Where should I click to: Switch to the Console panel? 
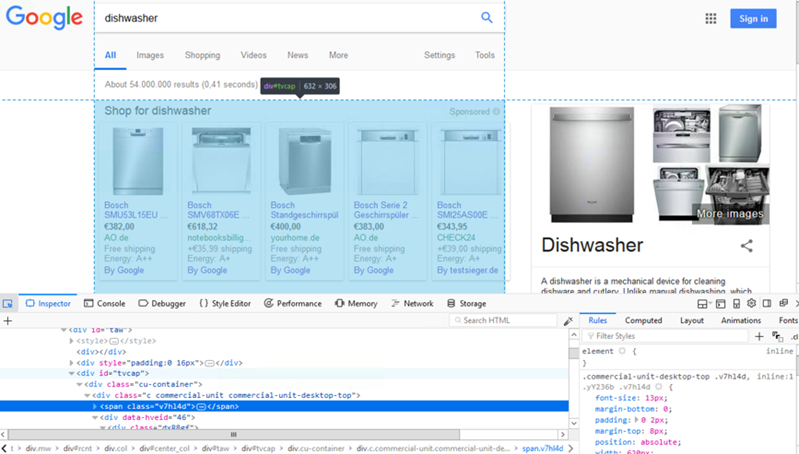click(x=104, y=304)
